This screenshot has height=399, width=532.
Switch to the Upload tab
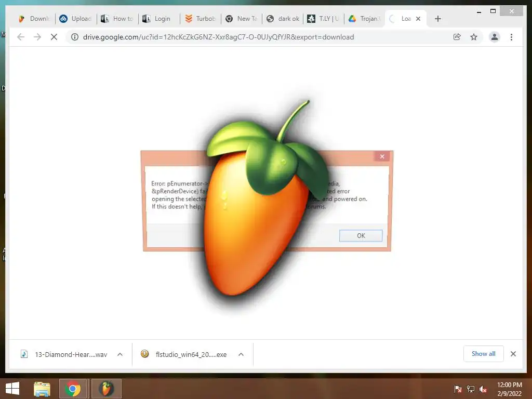(x=75, y=19)
